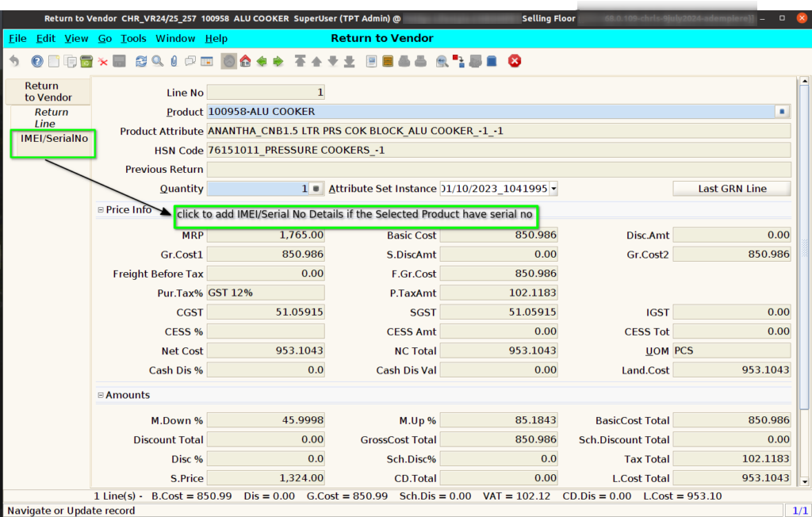Viewport: 812px width, 517px height.
Task: Jump to the first record icon
Action: click(300, 61)
